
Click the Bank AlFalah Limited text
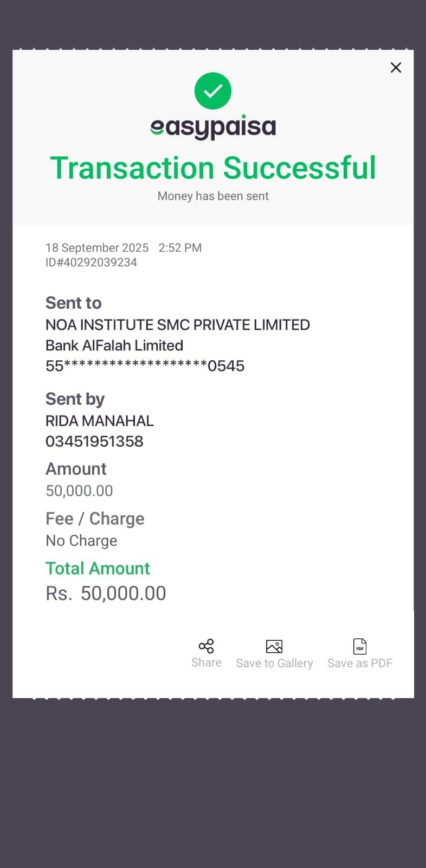114,346
